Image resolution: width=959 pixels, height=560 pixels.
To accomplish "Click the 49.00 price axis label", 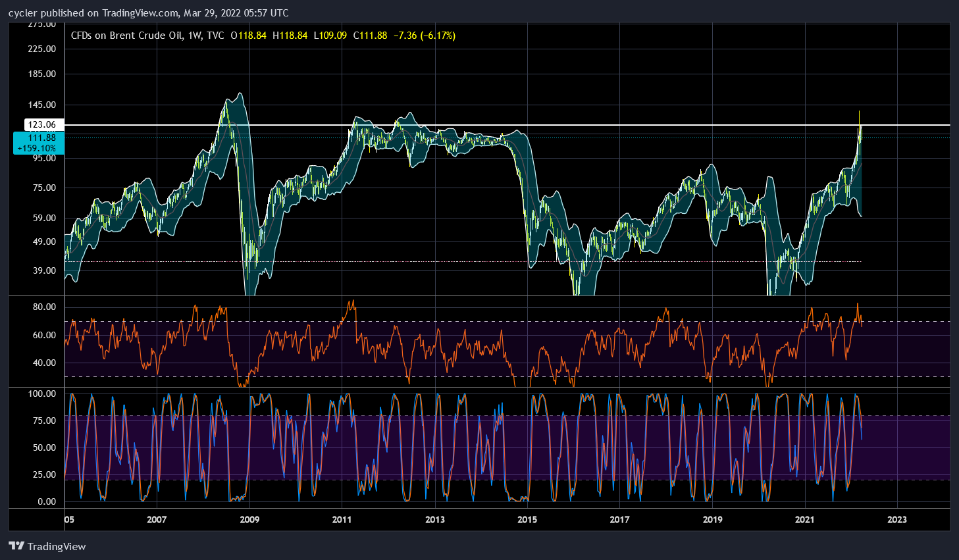I will tap(44, 242).
